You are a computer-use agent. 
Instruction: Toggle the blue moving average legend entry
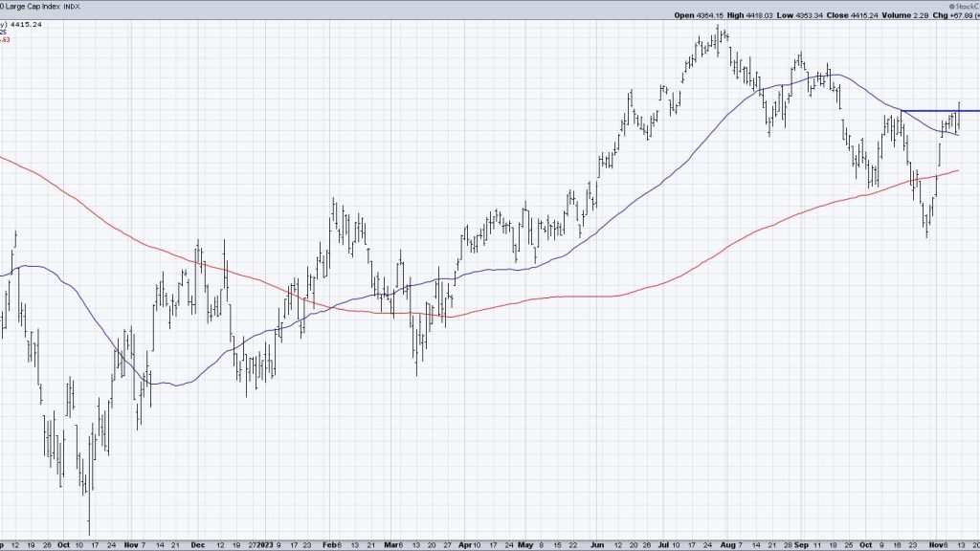point(5,33)
